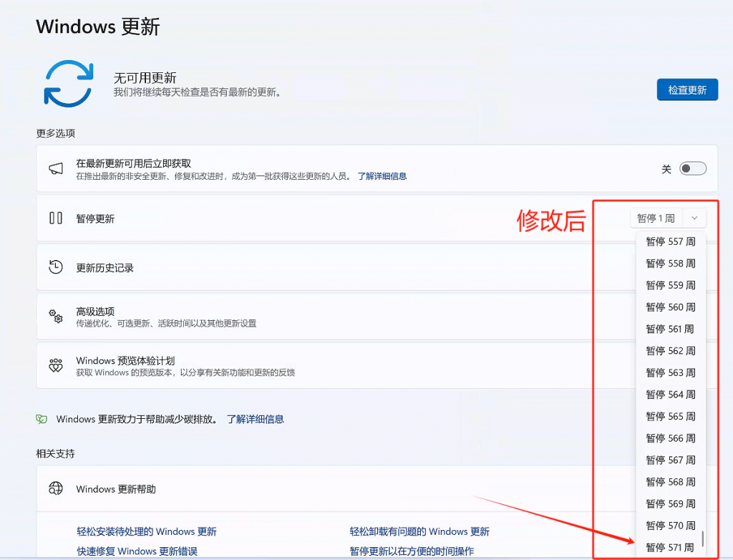Image resolution: width=733 pixels, height=560 pixels.
Task: Click the 相关支持 section heading
Action: tap(56, 454)
